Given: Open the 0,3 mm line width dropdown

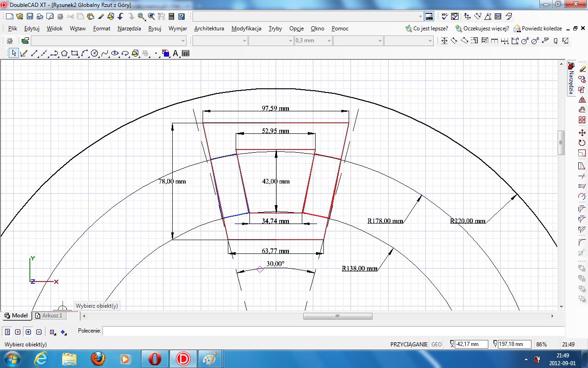Looking at the screenshot, I should tap(329, 41).
